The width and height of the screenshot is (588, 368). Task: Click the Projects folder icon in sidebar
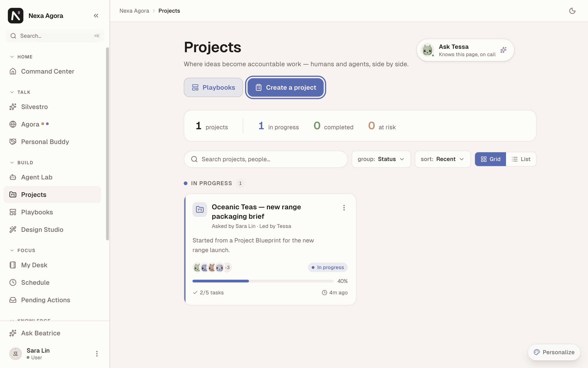(x=13, y=195)
